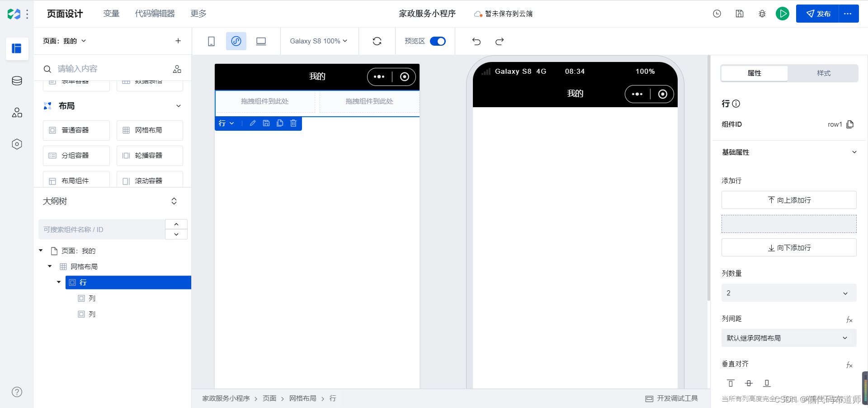Add a new page with plus icon
Image resolution: width=868 pixels, height=408 pixels.
click(178, 41)
